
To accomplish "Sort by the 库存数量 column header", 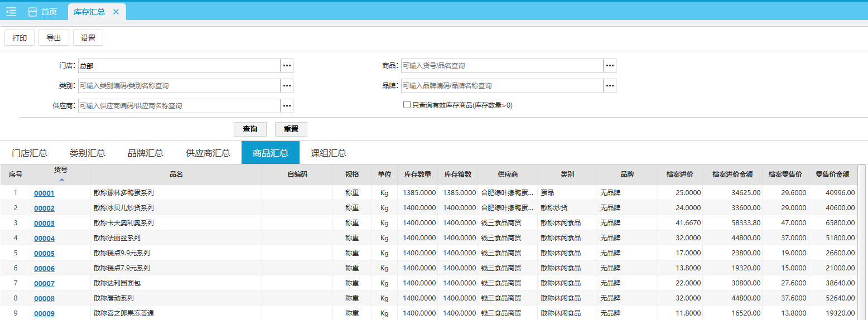I will [417, 174].
